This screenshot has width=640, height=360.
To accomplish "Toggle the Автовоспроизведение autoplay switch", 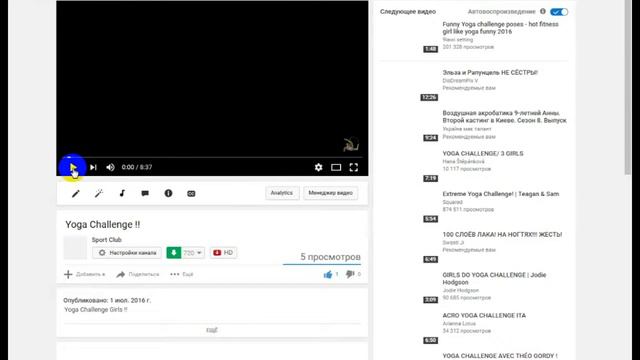I will 558,12.
